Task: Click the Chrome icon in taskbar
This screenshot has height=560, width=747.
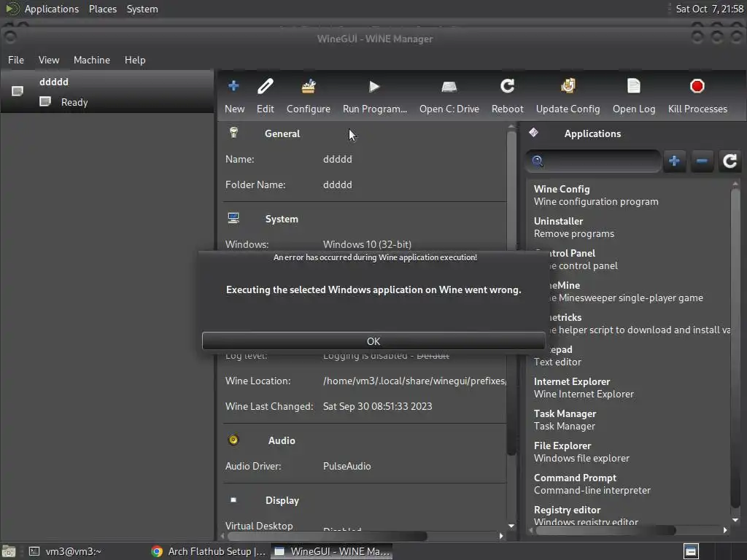Action: (x=157, y=551)
